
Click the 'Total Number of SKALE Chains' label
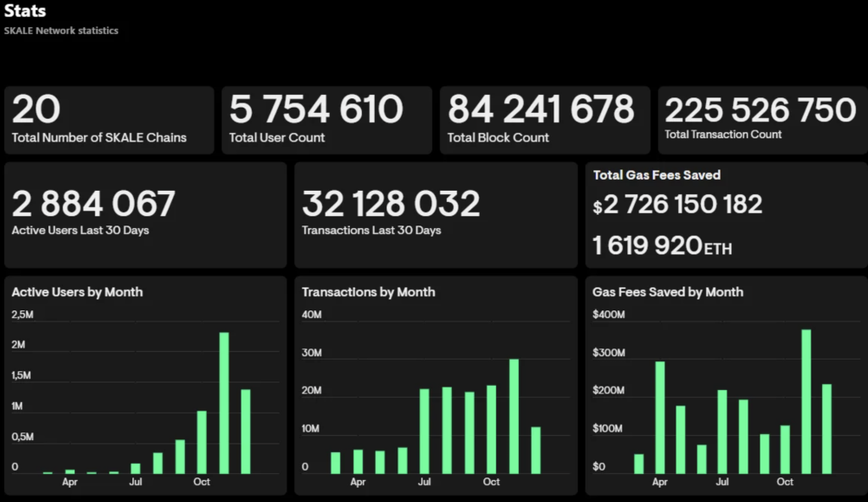99,138
